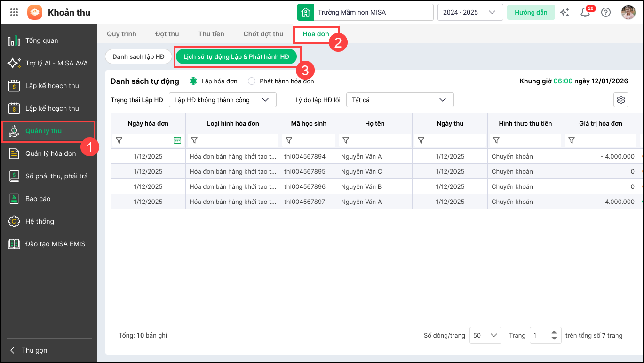The height and width of the screenshot is (363, 644).
Task: Select the Phát hành hóa đơn radio option
Action: click(252, 81)
